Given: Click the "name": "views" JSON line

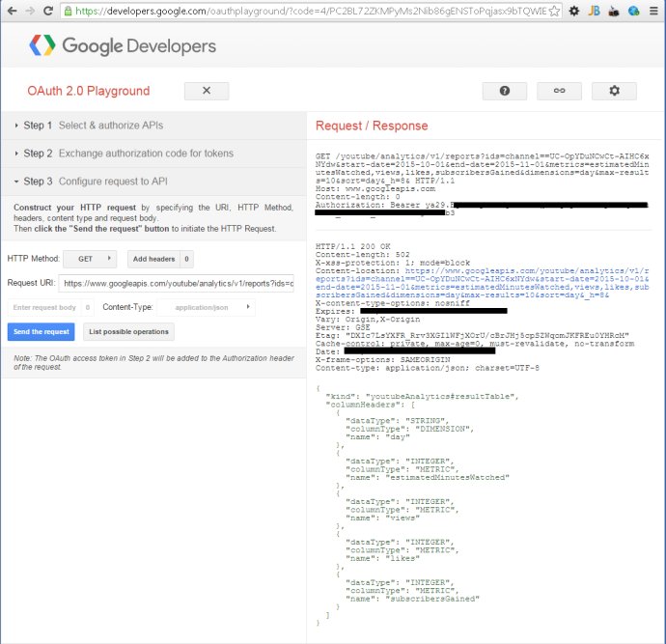Looking at the screenshot, I should tap(382, 518).
